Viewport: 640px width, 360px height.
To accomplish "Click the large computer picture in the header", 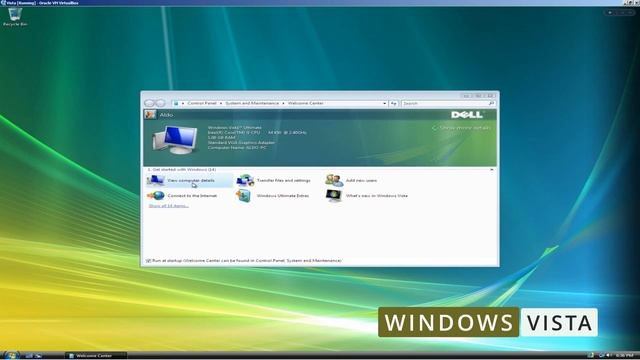I will 176,140.
